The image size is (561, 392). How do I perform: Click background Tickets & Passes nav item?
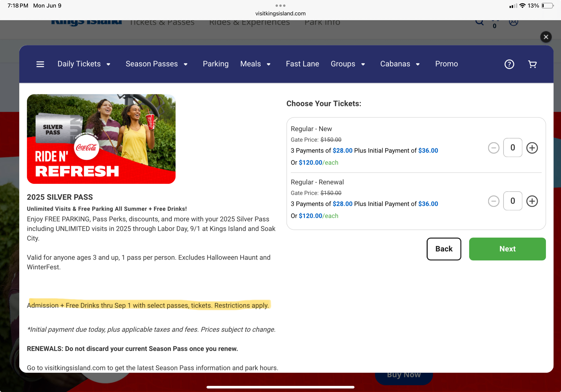click(x=162, y=23)
